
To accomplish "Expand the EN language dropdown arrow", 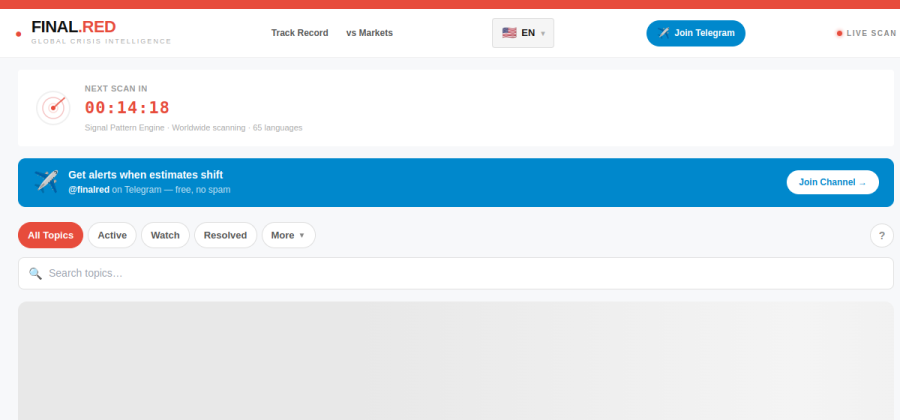I will (543, 33).
